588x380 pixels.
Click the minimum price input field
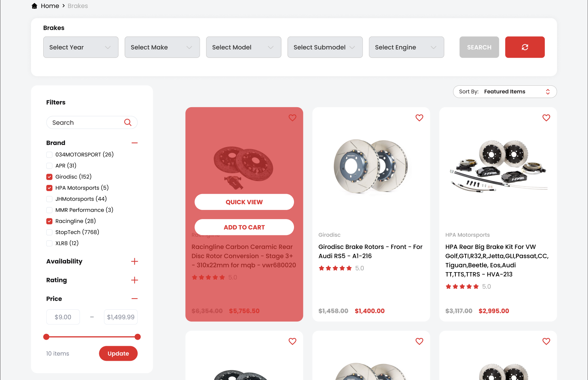[x=63, y=317]
